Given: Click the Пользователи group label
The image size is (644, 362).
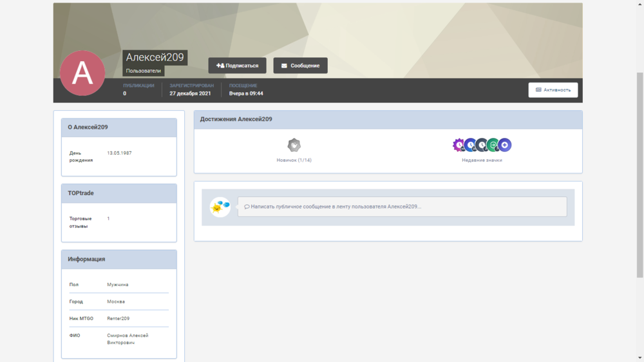Looking at the screenshot, I should [144, 71].
